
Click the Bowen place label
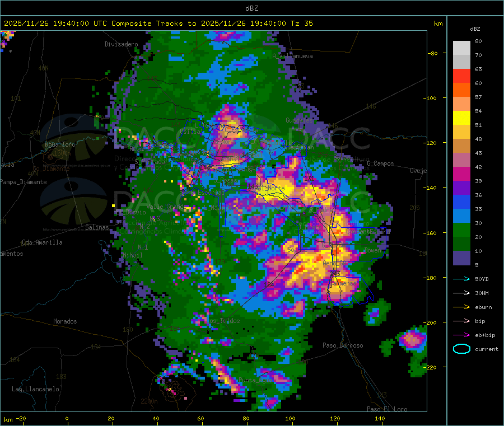tap(373, 250)
